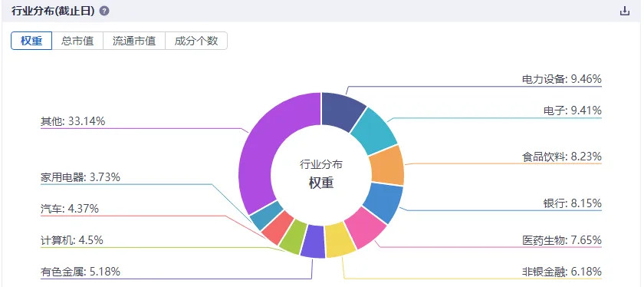Open the 流通市值 tab
Screen dimensions: 644x287
click(134, 41)
